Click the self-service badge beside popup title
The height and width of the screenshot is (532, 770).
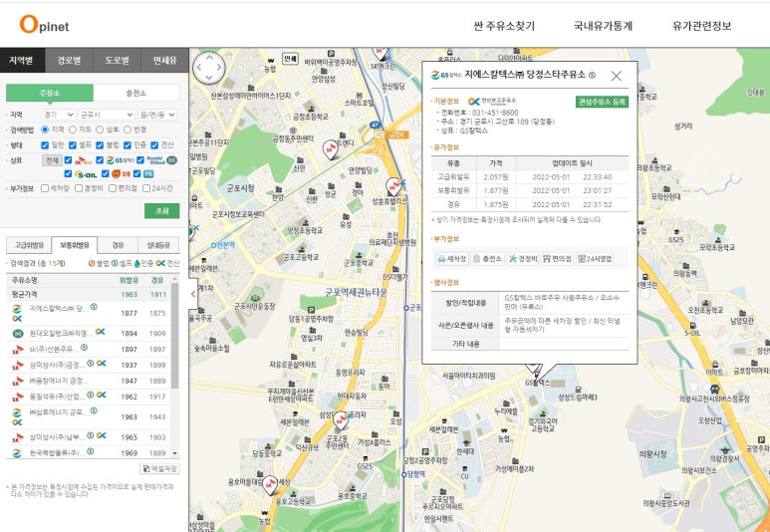click(592, 75)
